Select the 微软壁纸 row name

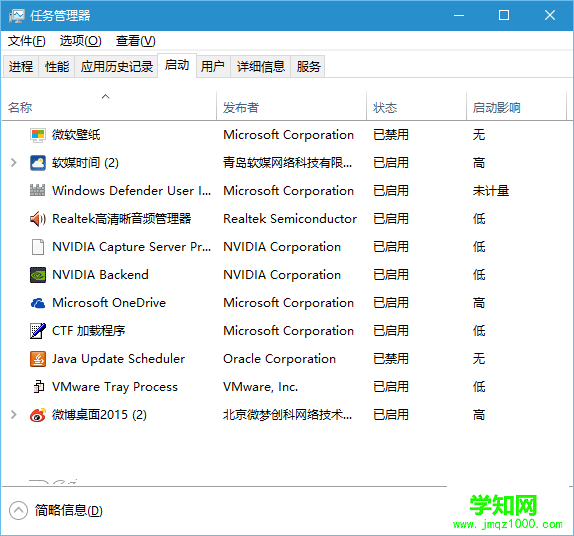pyautogui.click(x=76, y=135)
